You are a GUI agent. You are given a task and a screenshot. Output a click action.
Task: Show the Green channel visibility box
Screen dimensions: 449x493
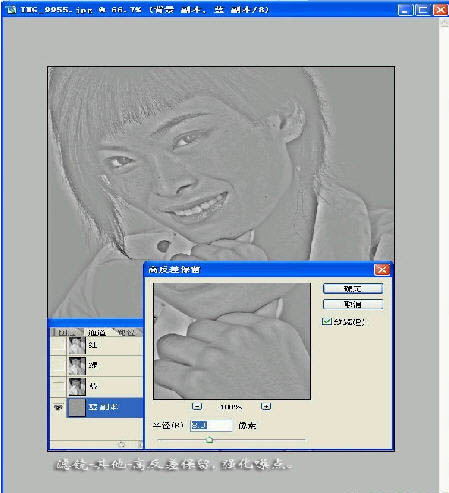point(58,366)
